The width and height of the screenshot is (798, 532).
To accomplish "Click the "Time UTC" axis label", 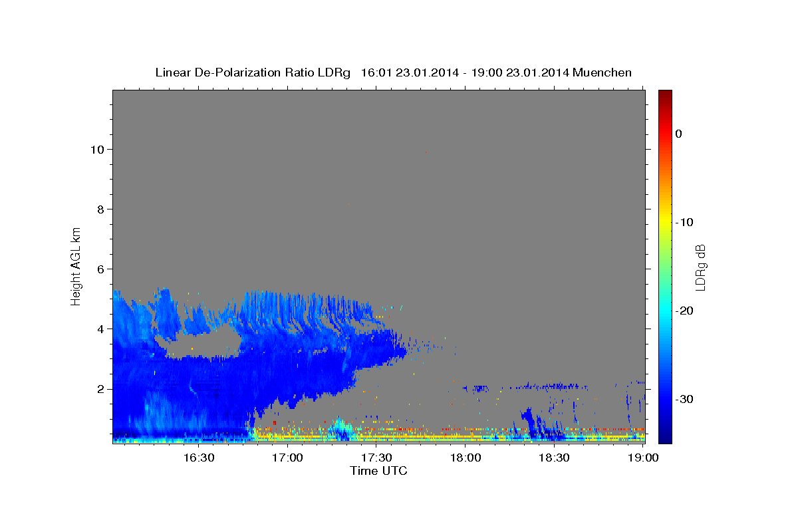I will point(378,471).
